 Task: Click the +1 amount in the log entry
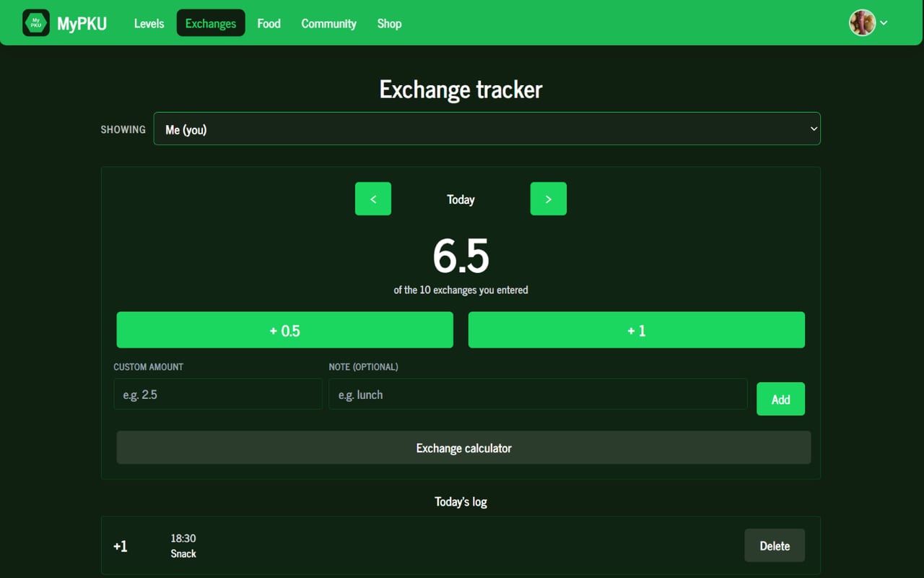(121, 546)
